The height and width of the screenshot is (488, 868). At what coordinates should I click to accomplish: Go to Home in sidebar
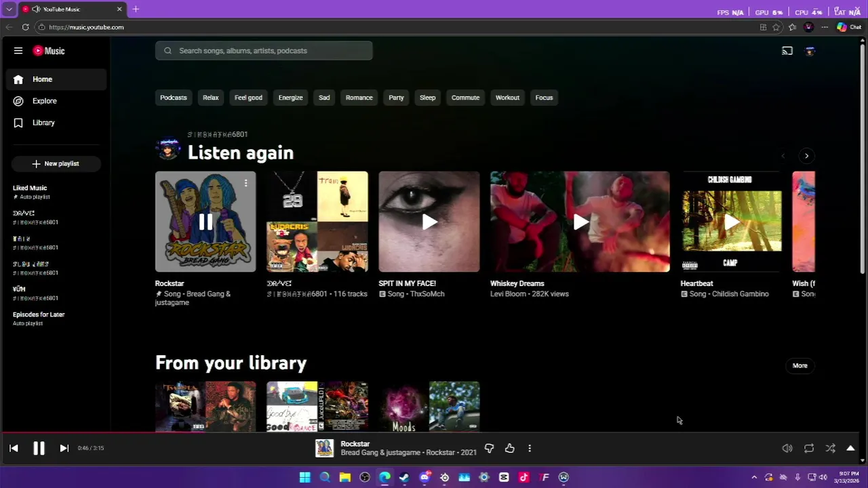[57, 79]
